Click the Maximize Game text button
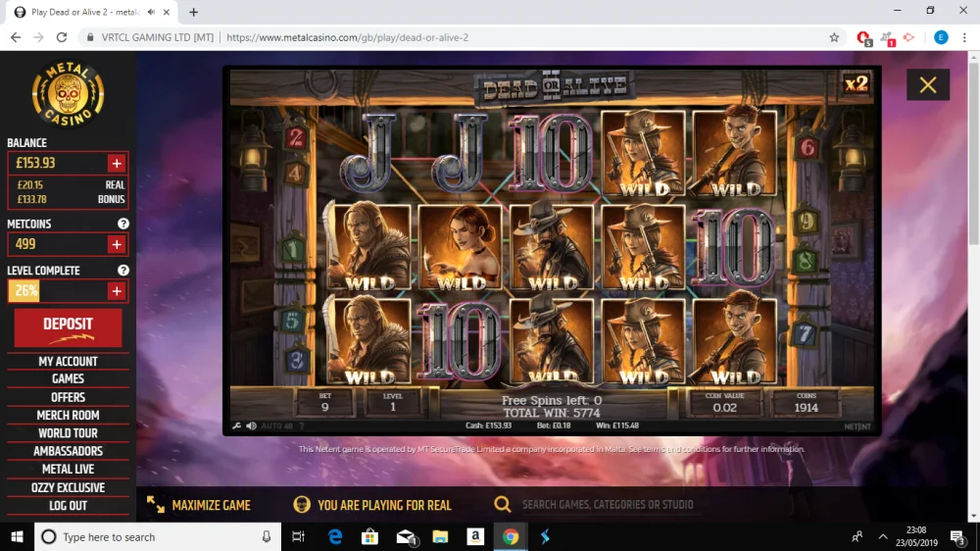 point(212,505)
